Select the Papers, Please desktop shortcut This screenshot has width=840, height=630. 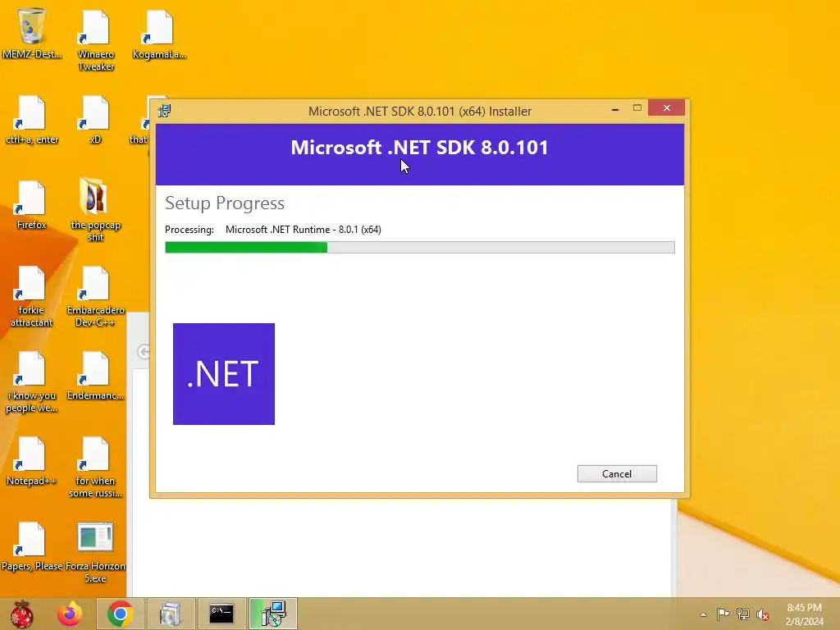(32, 546)
